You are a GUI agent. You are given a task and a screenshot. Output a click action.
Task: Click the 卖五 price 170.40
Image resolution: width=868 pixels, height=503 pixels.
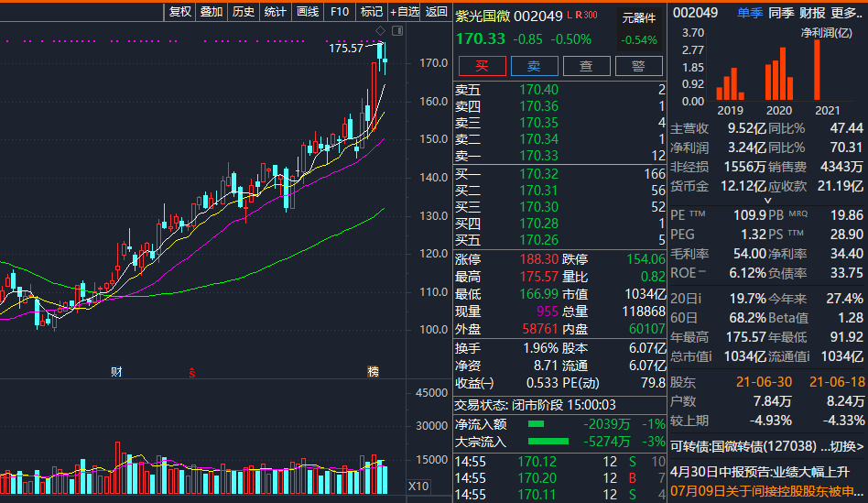(538, 90)
